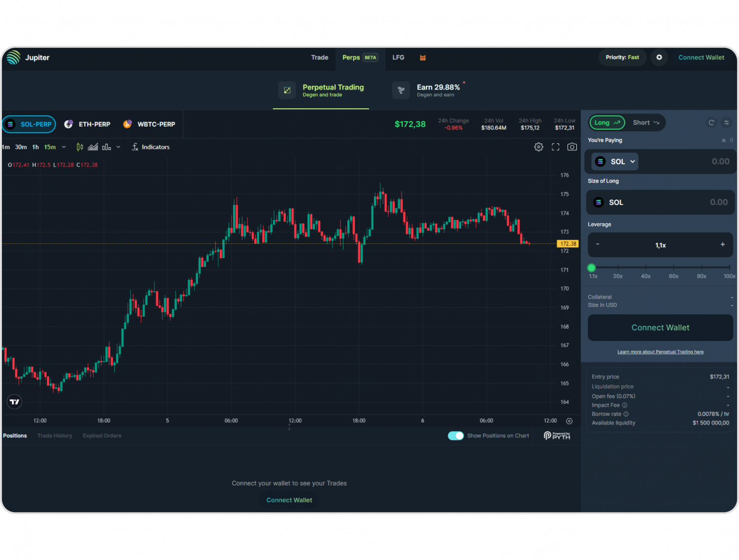The width and height of the screenshot is (739, 560).
Task: Click the Size of Long amount field
Action: 660,202
